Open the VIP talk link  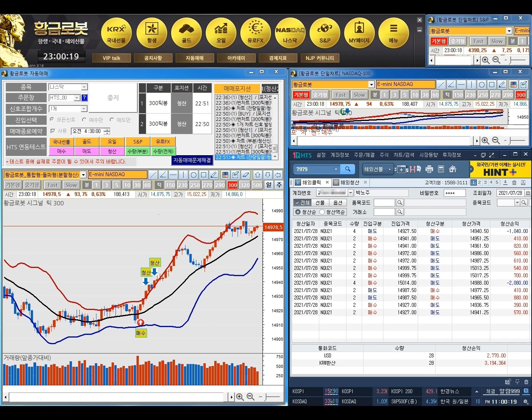112,58
